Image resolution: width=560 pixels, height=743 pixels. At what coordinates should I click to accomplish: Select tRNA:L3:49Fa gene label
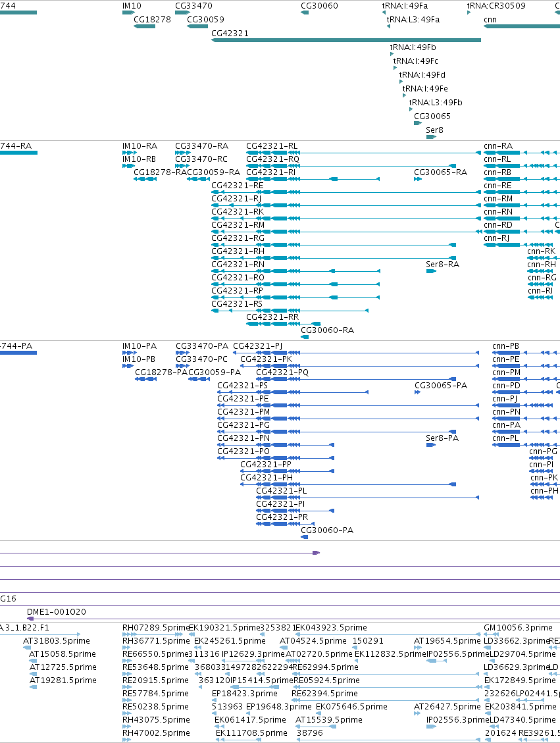[x=413, y=20]
